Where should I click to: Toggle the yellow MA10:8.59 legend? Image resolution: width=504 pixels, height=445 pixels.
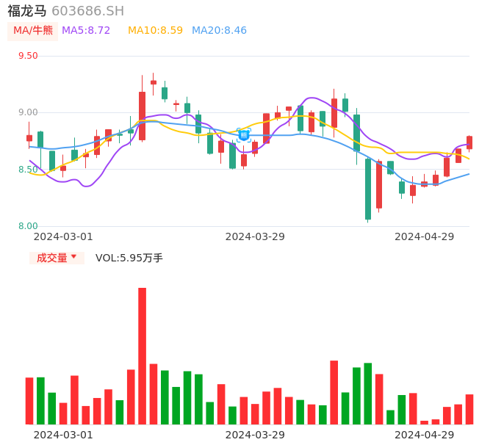[155, 31]
